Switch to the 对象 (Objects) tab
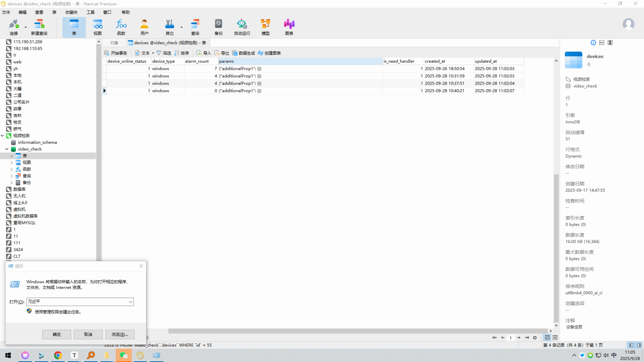The height and width of the screenshot is (362, 644). click(114, 43)
